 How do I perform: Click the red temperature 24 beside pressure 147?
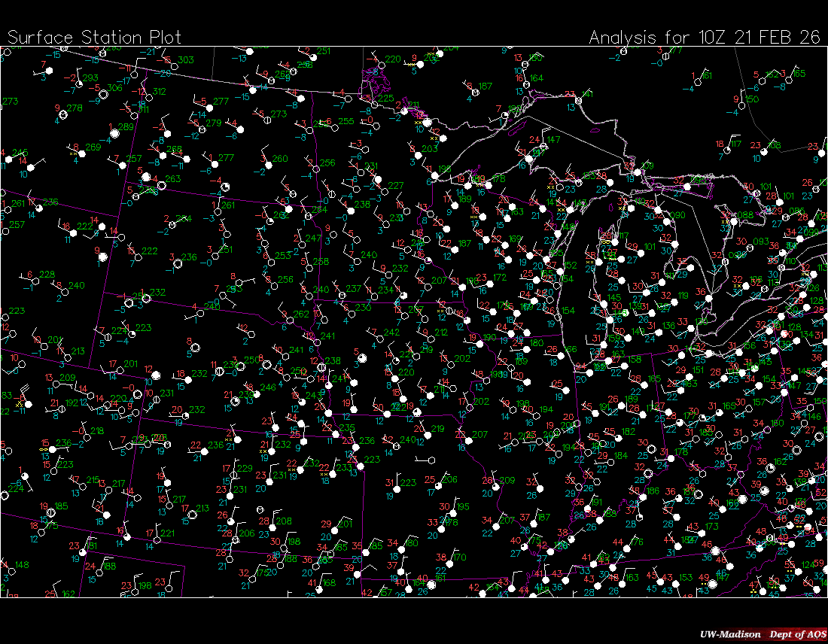pos(534,140)
